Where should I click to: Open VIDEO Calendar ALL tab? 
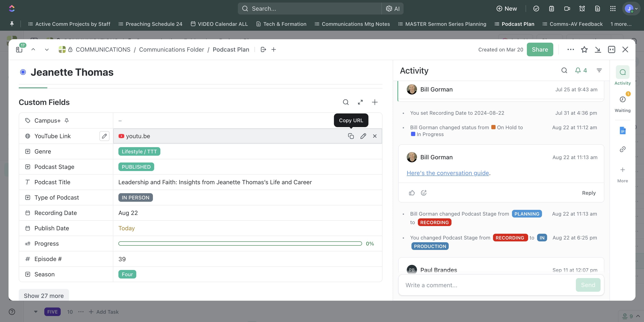point(219,24)
